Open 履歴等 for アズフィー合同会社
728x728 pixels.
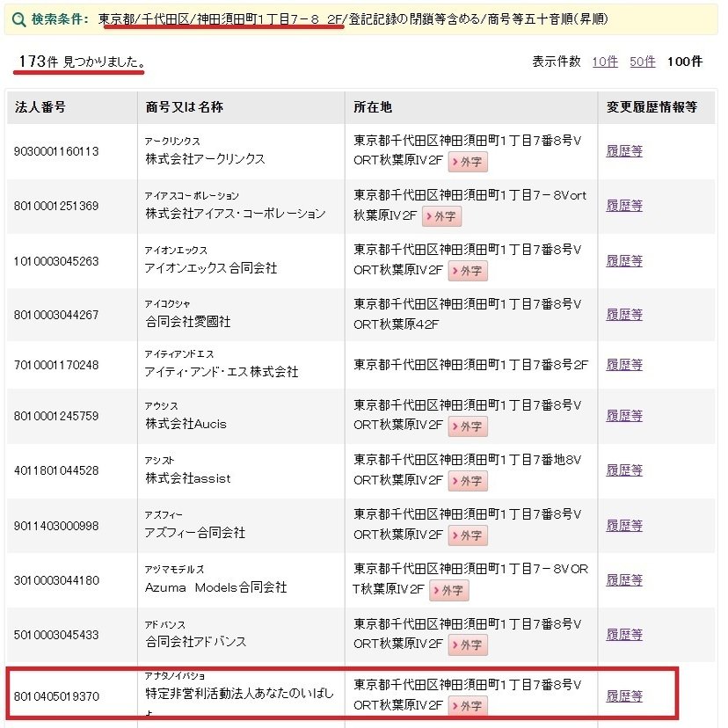624,526
